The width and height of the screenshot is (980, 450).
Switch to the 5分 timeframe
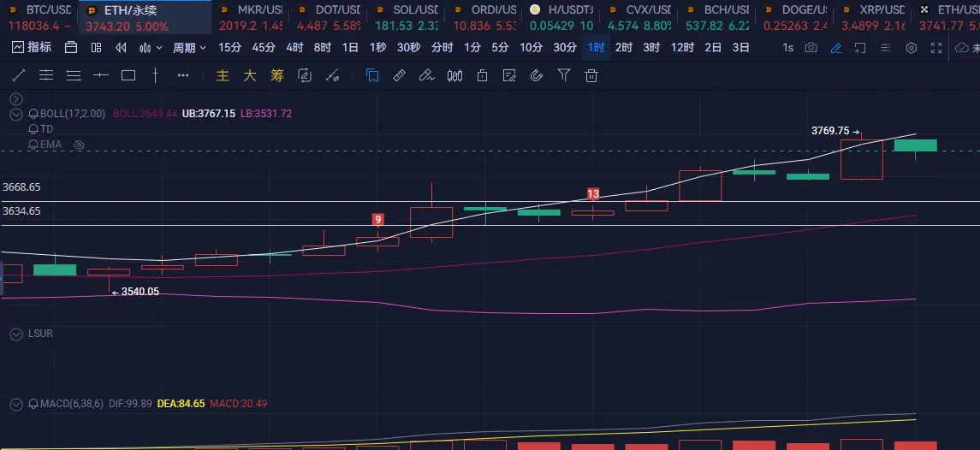pyautogui.click(x=500, y=48)
